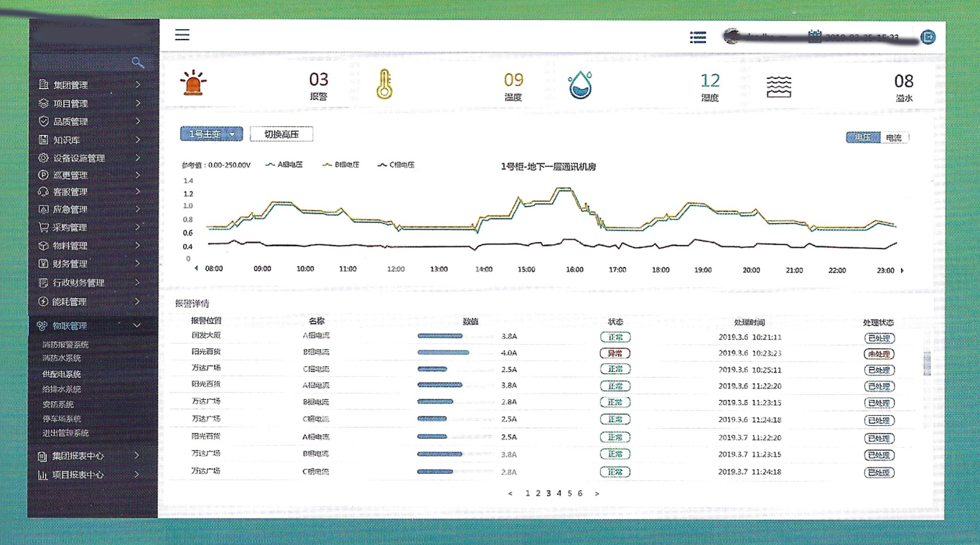This screenshot has width=980, height=545.
Task: Expand the 集团管理 chevron
Action: [x=138, y=85]
